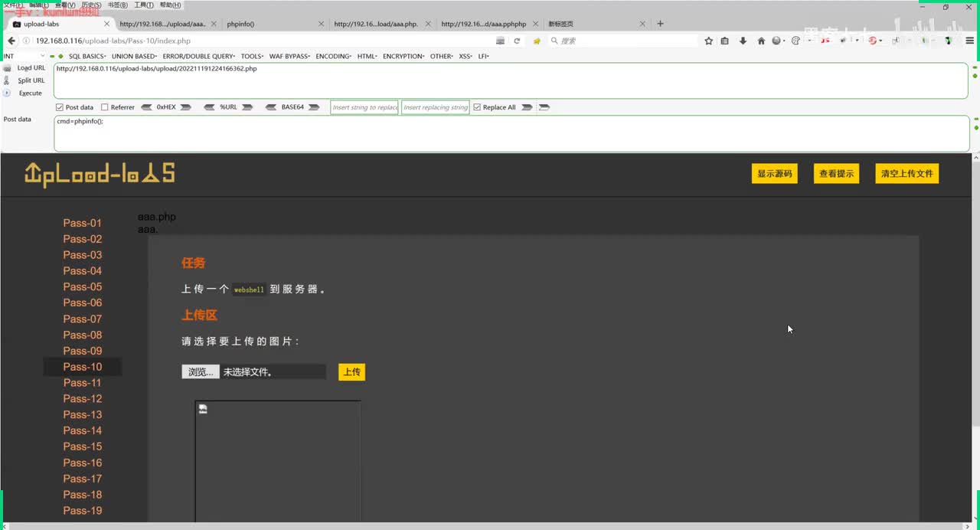Decode %URL with the left arrow
This screenshot has width=980, height=530.
[x=210, y=107]
